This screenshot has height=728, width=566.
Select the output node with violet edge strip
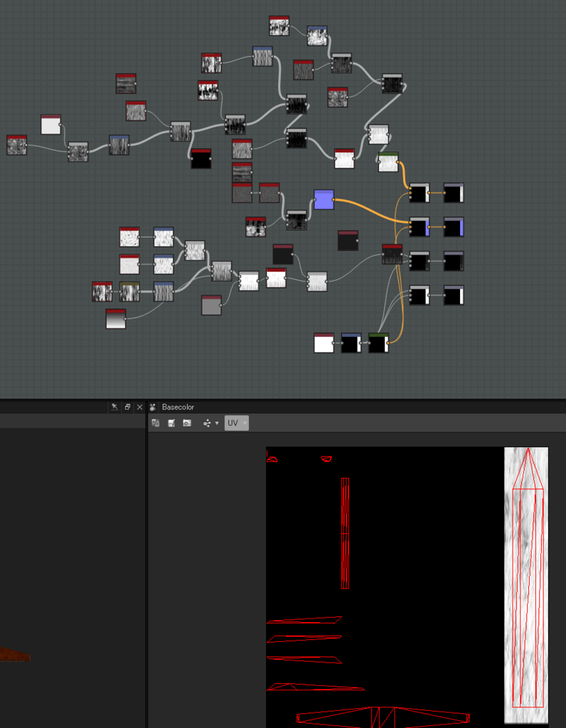[x=454, y=227]
